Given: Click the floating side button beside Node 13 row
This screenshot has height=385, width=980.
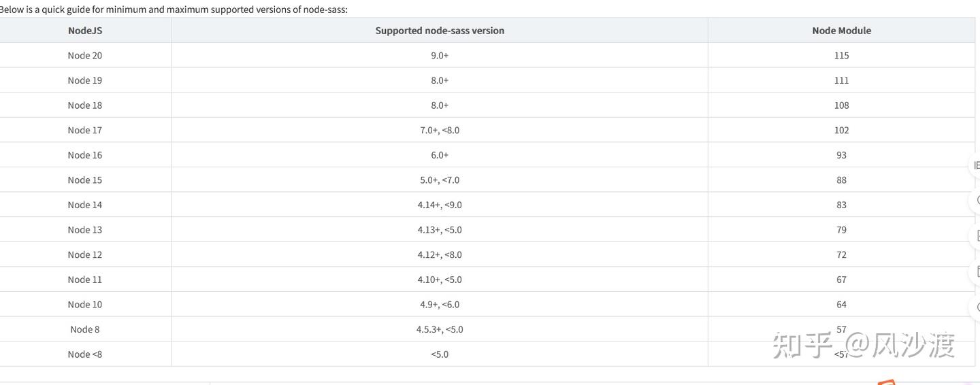Looking at the screenshot, I should tap(976, 236).
